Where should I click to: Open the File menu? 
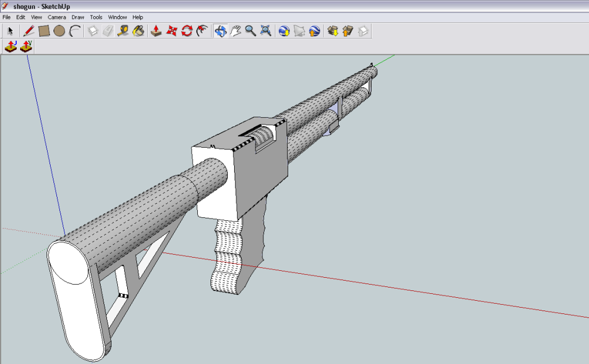click(6, 17)
